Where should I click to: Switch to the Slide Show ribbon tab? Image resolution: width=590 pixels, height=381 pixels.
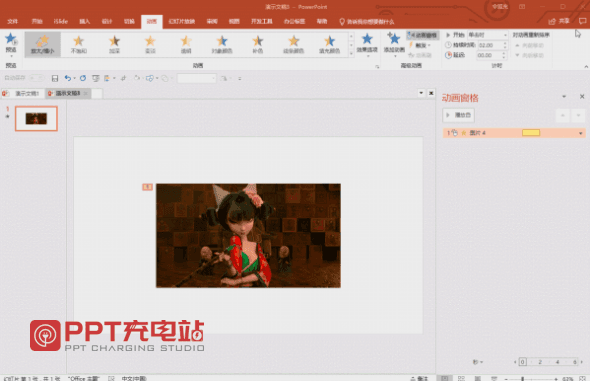click(x=182, y=21)
